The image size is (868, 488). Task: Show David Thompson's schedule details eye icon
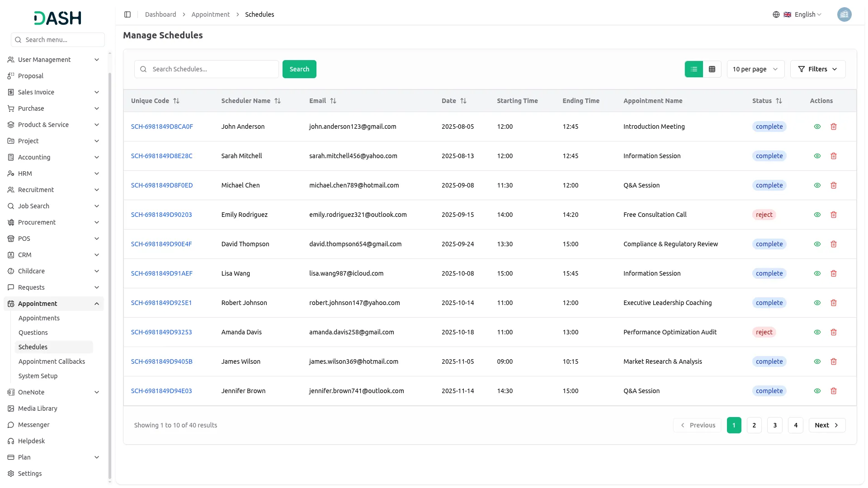coord(817,244)
